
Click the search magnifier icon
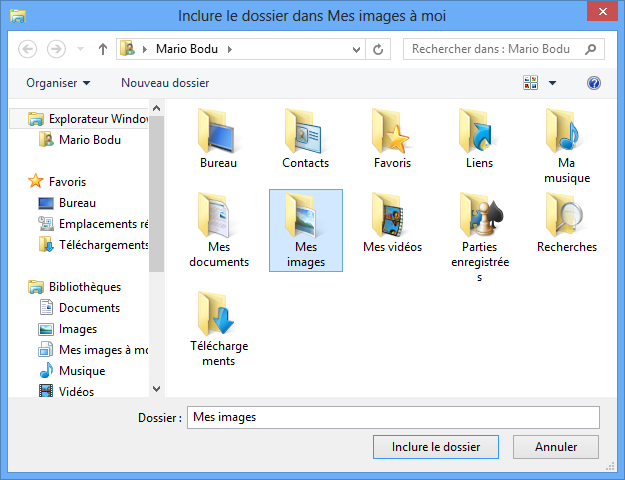590,49
